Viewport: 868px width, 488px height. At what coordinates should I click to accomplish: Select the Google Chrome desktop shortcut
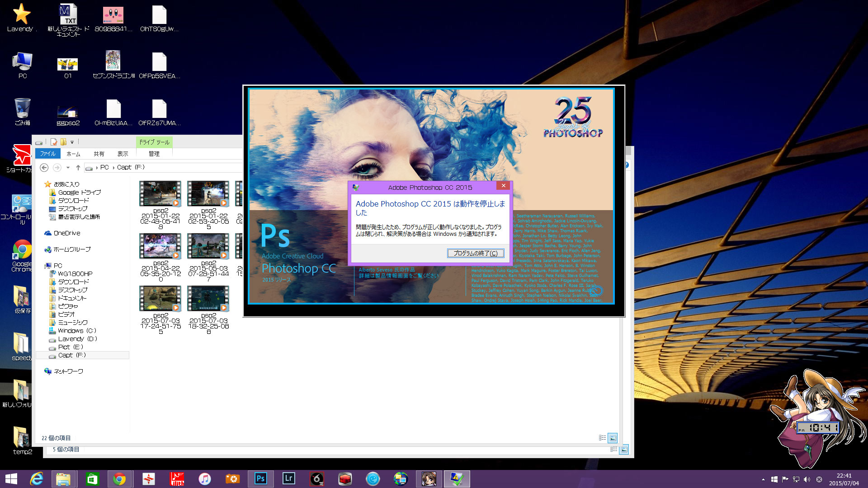[22, 255]
